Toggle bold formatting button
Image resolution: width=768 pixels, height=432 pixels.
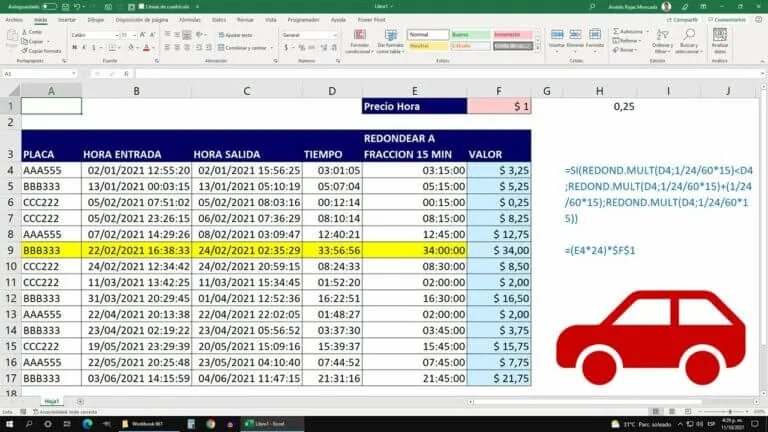click(74, 48)
